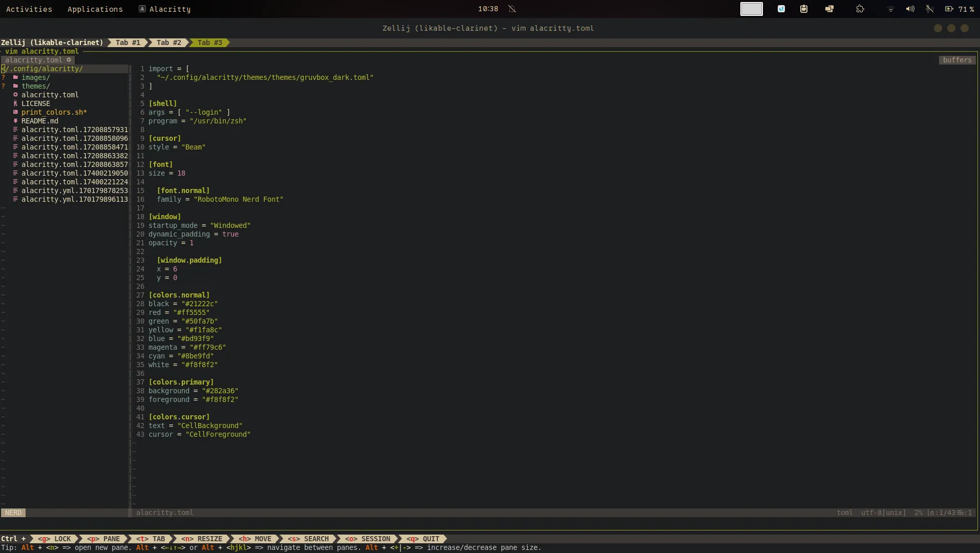Click the gear icon in the alacritty.toml buffer tab
The height and width of the screenshot is (553, 980).
[x=69, y=60]
